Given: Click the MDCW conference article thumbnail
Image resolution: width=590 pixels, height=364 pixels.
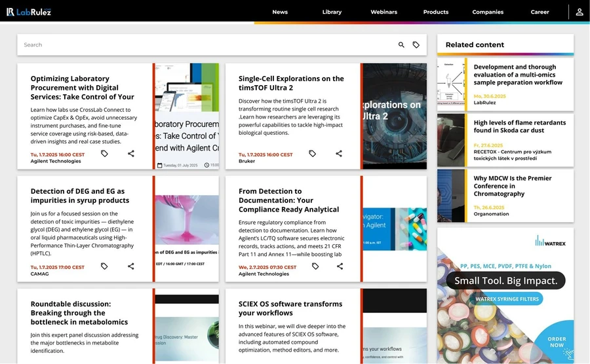Looking at the screenshot, I should 451,196.
